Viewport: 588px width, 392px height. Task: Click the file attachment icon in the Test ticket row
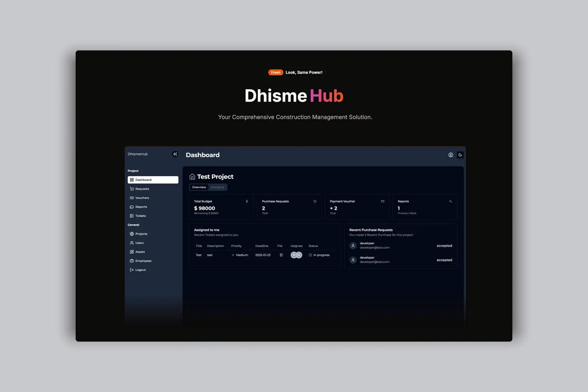tap(281, 255)
